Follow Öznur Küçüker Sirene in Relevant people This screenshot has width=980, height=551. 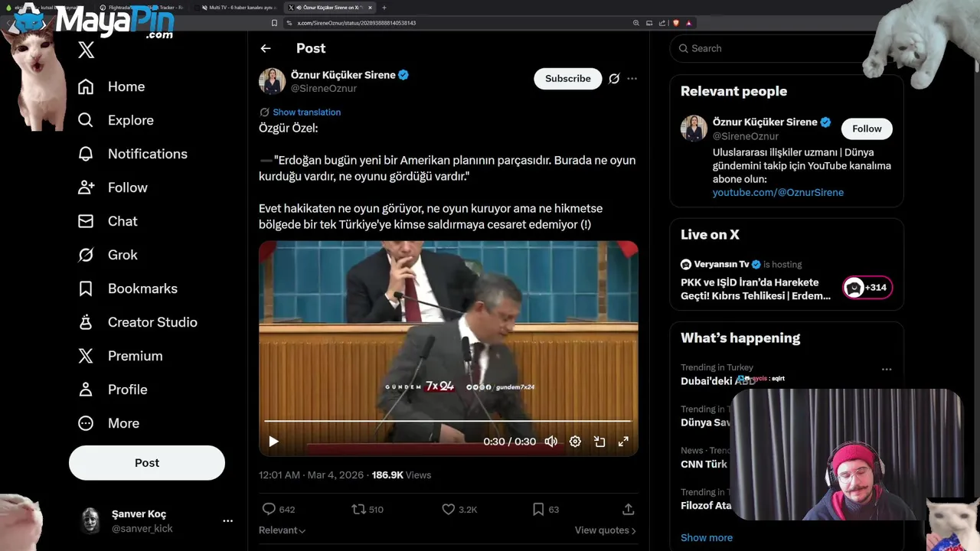click(x=867, y=129)
